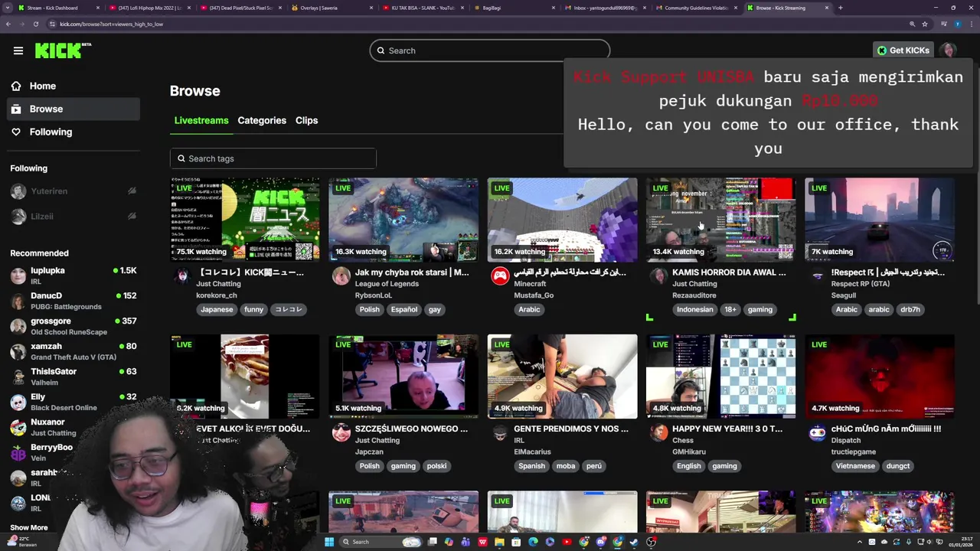The image size is (980, 551).
Task: Click the "HAPPY NEW YEAR!!! 3 0 T..." stream title
Action: click(727, 429)
